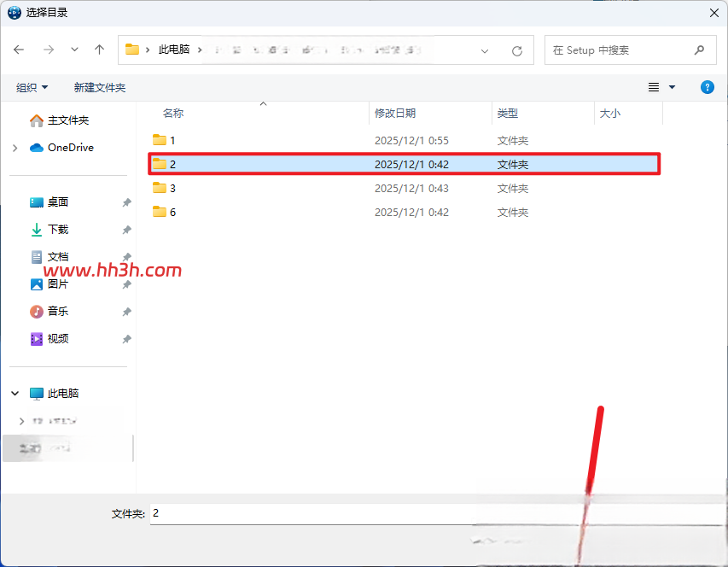Expand the OneDrive tree node

click(15, 148)
